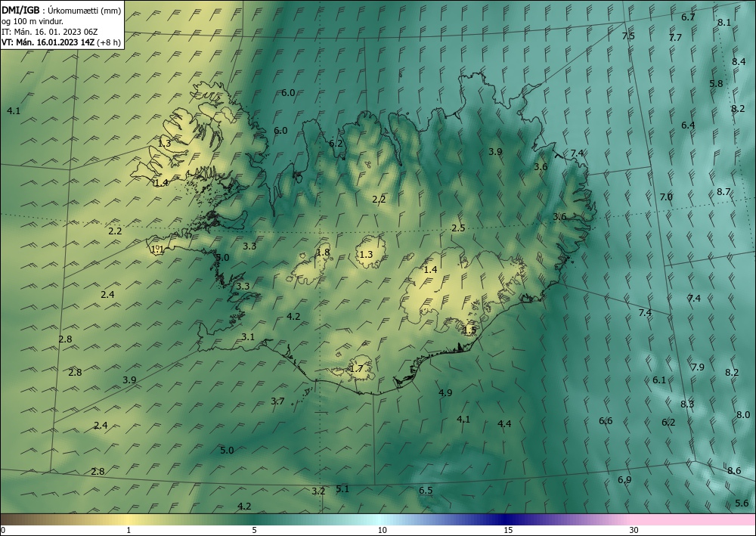The width and height of the screenshot is (756, 536).
Task: Click the 7.0 value east of Iceland
Action: [x=666, y=197]
